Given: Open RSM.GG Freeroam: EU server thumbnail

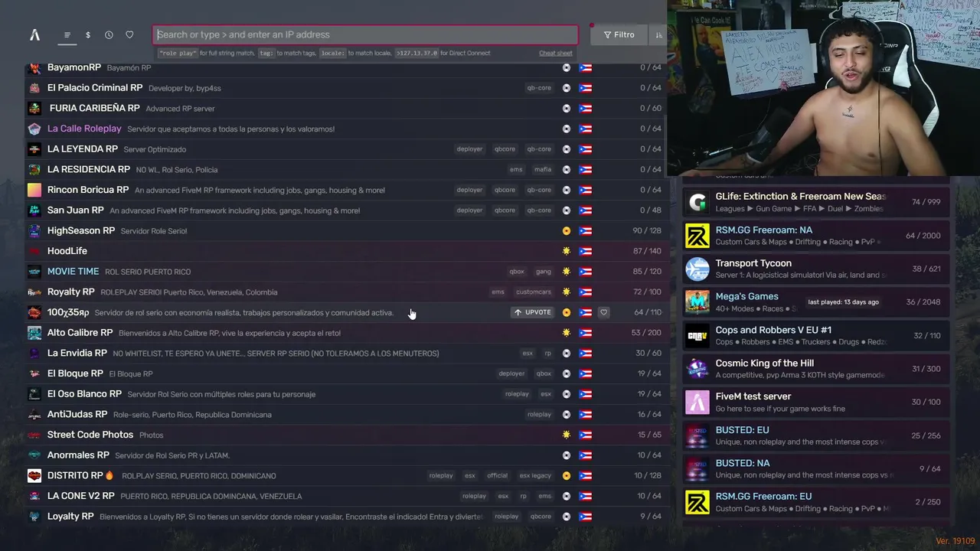Looking at the screenshot, I should click(x=697, y=502).
